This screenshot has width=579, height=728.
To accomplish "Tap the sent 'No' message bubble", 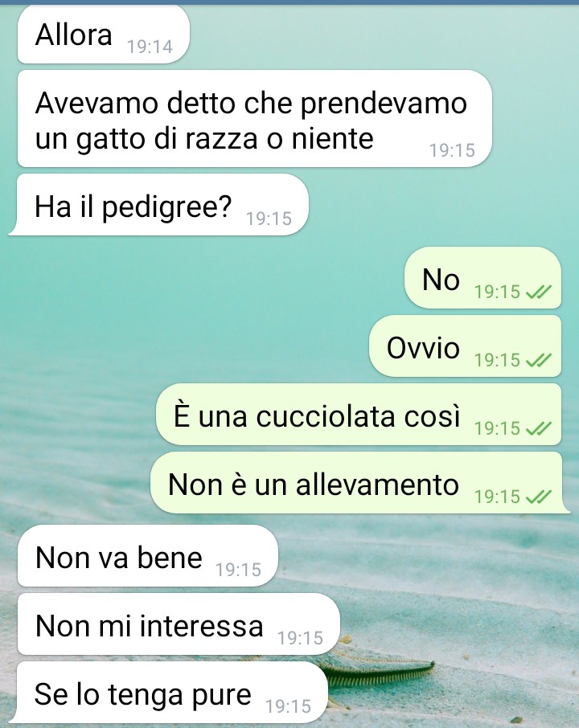I will [x=482, y=278].
